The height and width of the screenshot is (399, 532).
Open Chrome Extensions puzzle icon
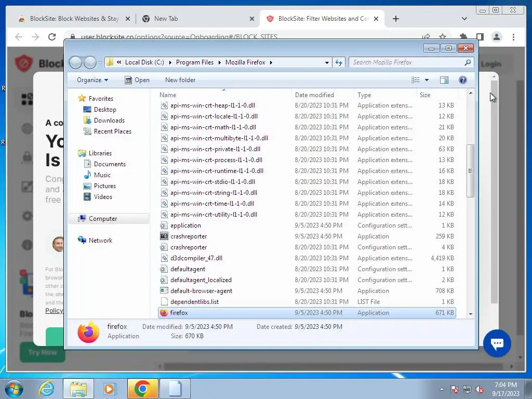(463, 37)
